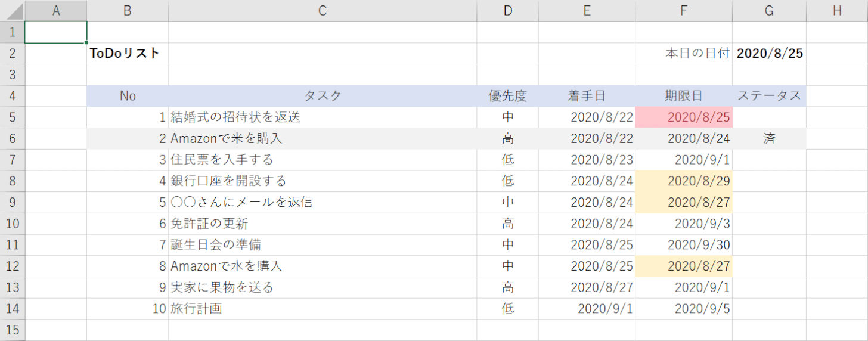Select column E header
This screenshot has width=868, height=341.
pyautogui.click(x=587, y=11)
